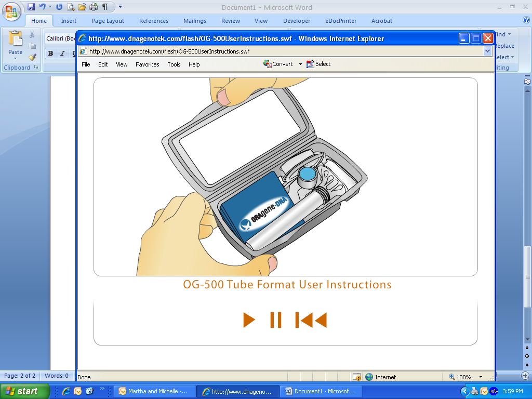
Task: Open the Word View ribbon tab
Action: coord(261,21)
